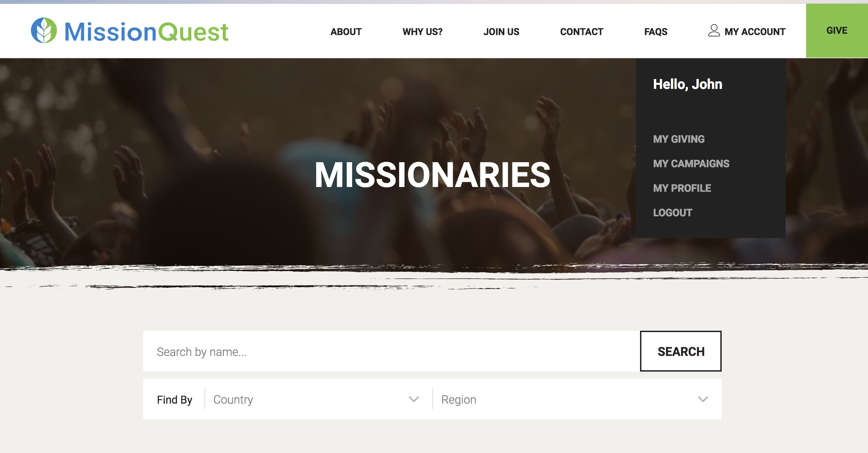Focus the Search by name field
The width and height of the screenshot is (868, 453).
[392, 351]
